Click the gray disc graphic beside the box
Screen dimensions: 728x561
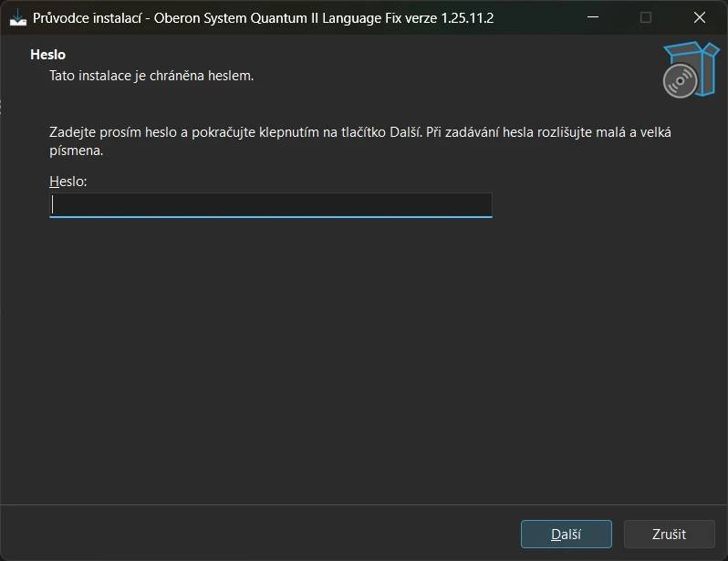[681, 81]
